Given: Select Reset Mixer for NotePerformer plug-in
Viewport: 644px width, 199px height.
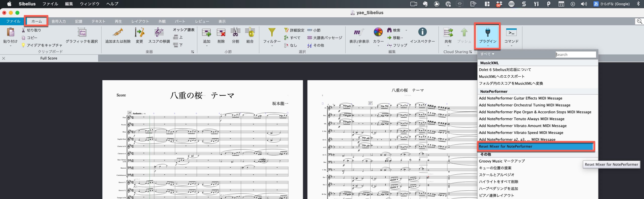Looking at the screenshot, I should (536, 146).
